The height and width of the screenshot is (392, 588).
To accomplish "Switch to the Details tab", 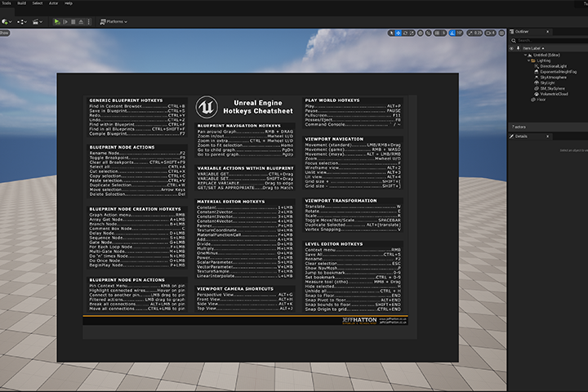I will pos(521,136).
